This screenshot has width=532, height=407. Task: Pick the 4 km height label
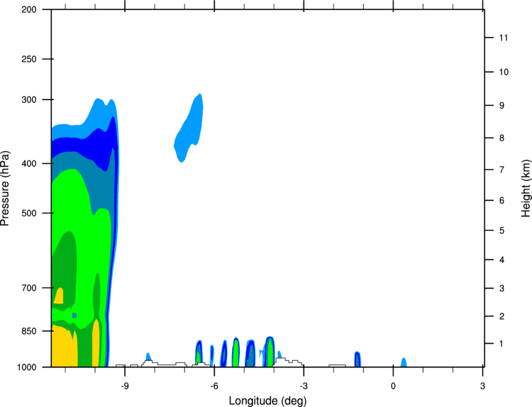coord(502,260)
